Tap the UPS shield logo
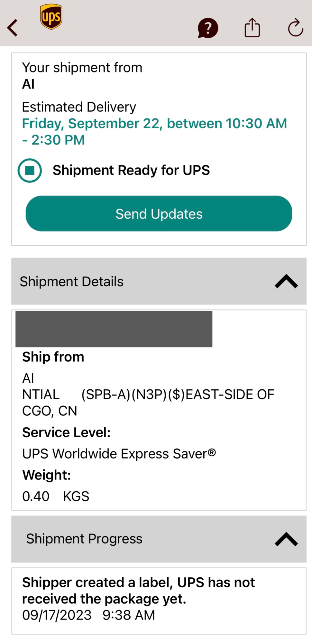Screen dimensions: 312x644 pyautogui.click(x=51, y=17)
